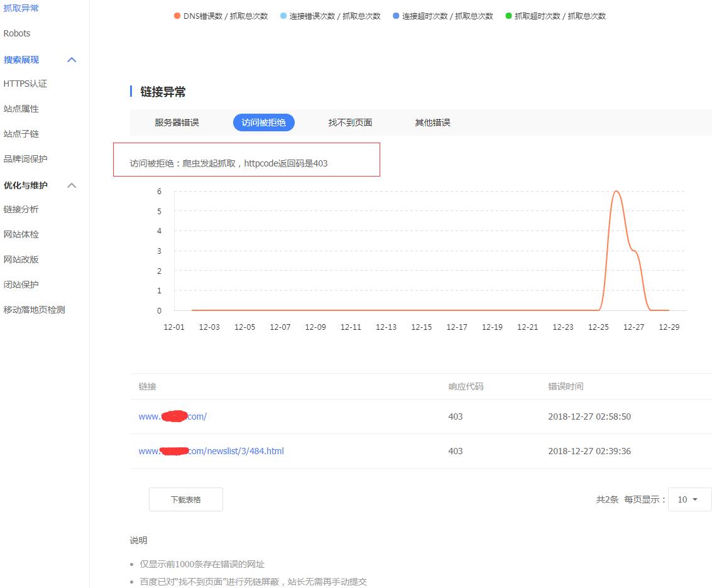Viewport: 712px width, 588px height.
Task: Go to Robots in sidebar
Action: 17,33
